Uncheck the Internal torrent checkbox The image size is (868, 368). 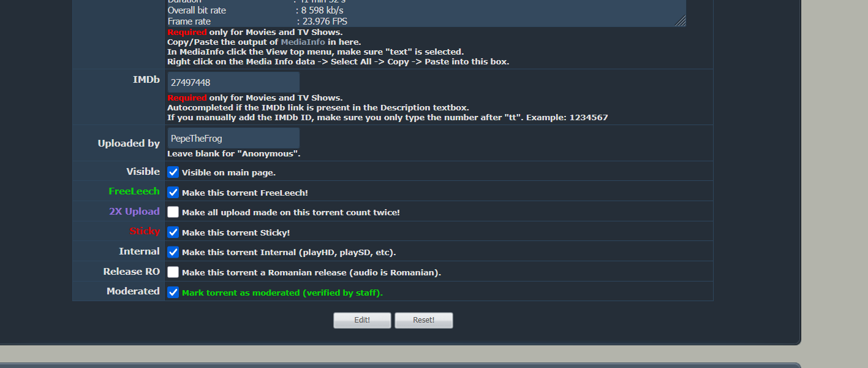(x=173, y=252)
